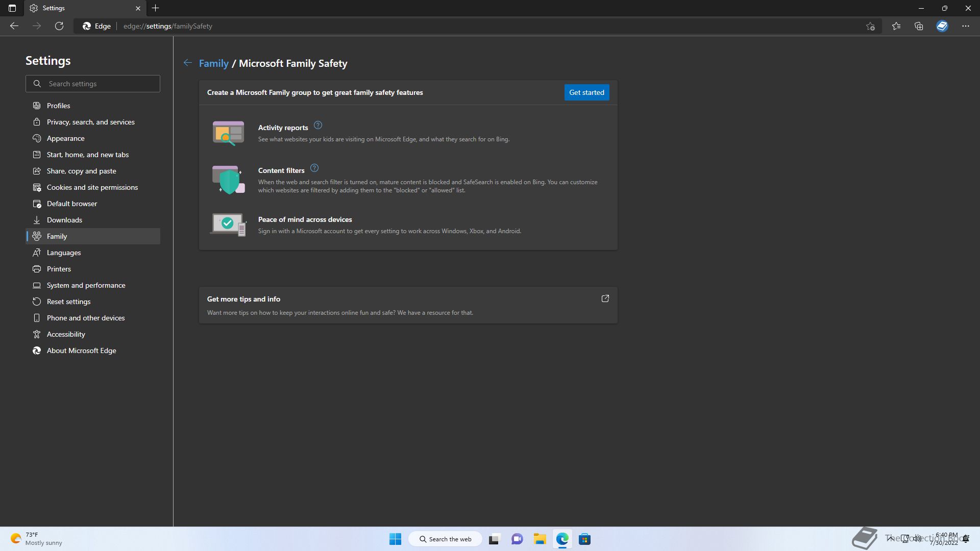Image resolution: width=980 pixels, height=551 pixels.
Task: Open Appearance settings section
Action: click(93, 138)
